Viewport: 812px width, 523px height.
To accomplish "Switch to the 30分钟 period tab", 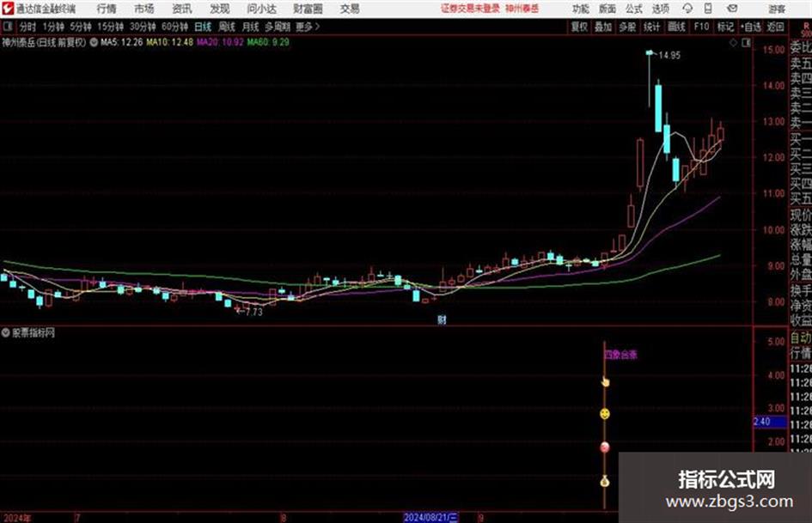I will click(x=143, y=27).
